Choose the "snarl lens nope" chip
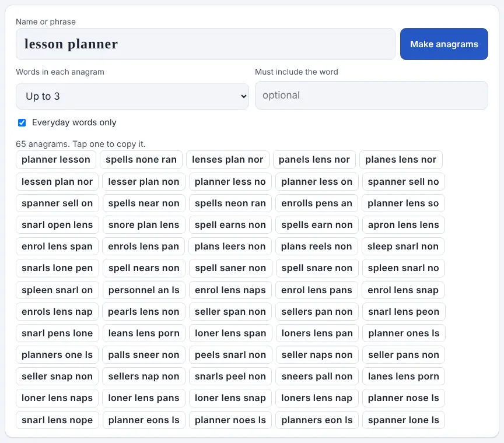The width and height of the screenshot is (504, 443). tap(57, 420)
